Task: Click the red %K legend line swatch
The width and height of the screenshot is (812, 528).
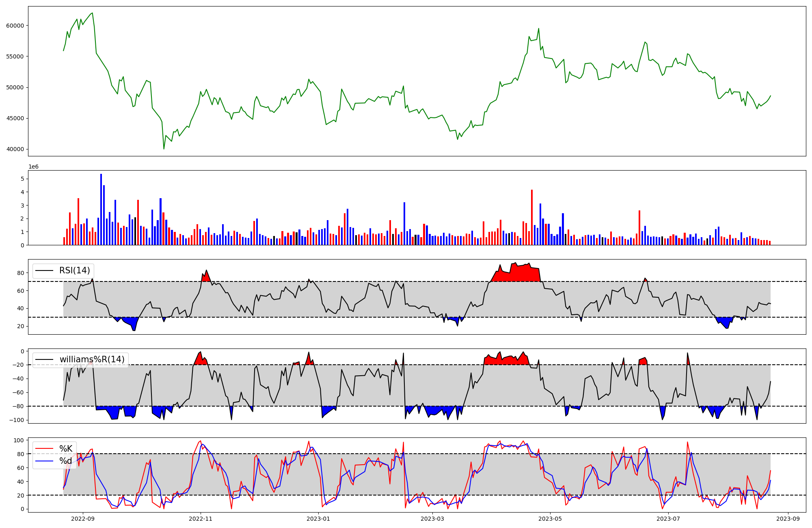Action: click(45, 448)
